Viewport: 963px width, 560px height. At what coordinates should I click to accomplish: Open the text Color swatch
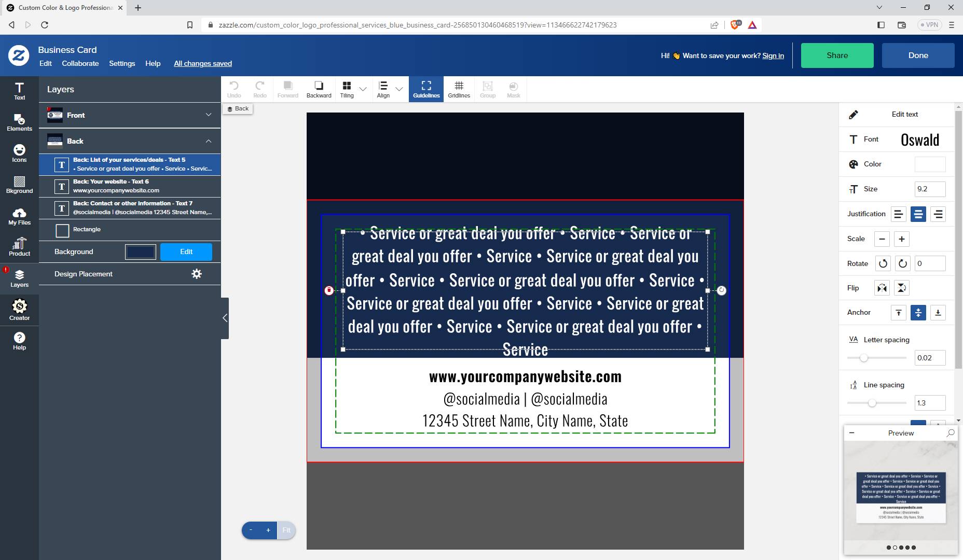930,164
